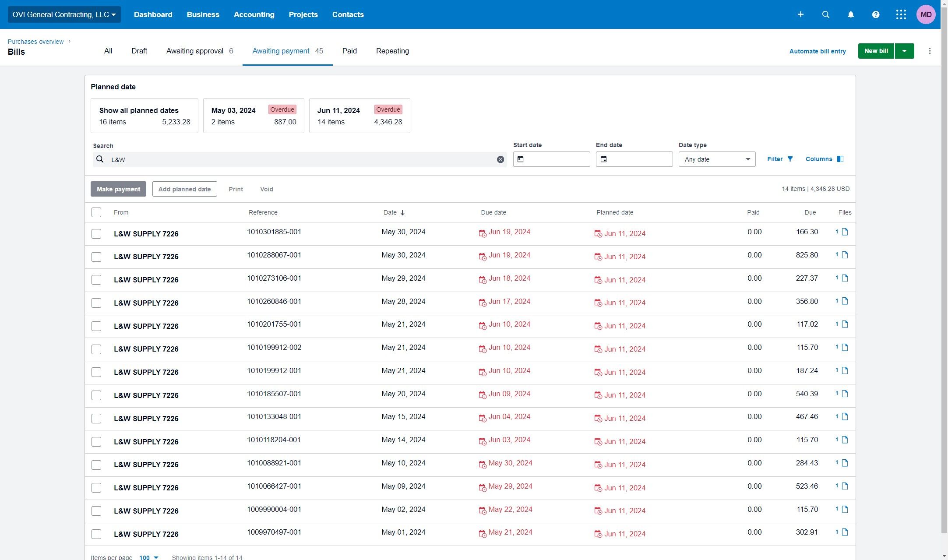
Task: Toggle the select-all bills checkbox
Action: 96,212
